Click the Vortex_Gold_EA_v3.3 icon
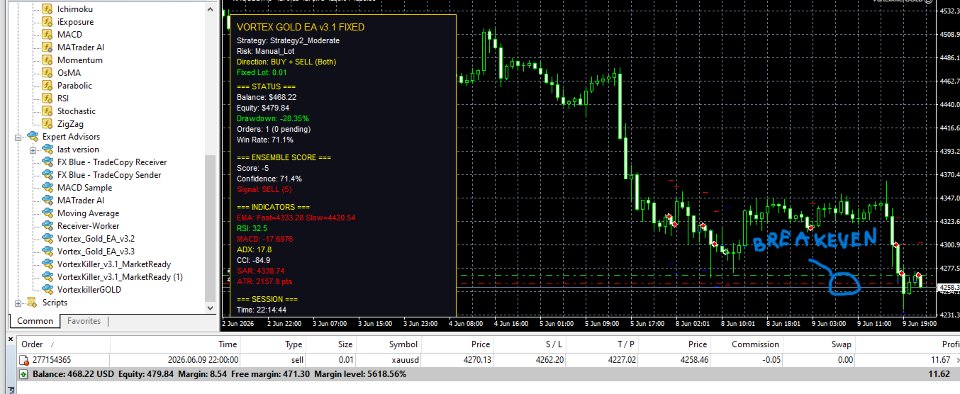 coord(47,251)
